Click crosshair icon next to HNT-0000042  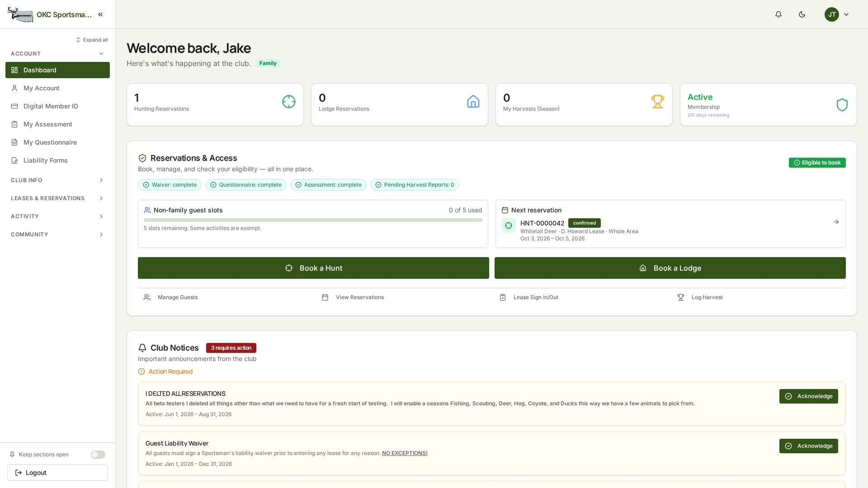pyautogui.click(x=509, y=225)
